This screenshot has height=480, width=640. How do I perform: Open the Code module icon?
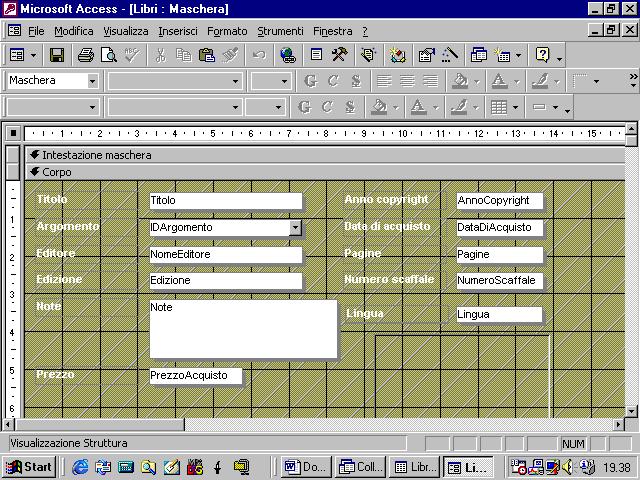point(368,55)
